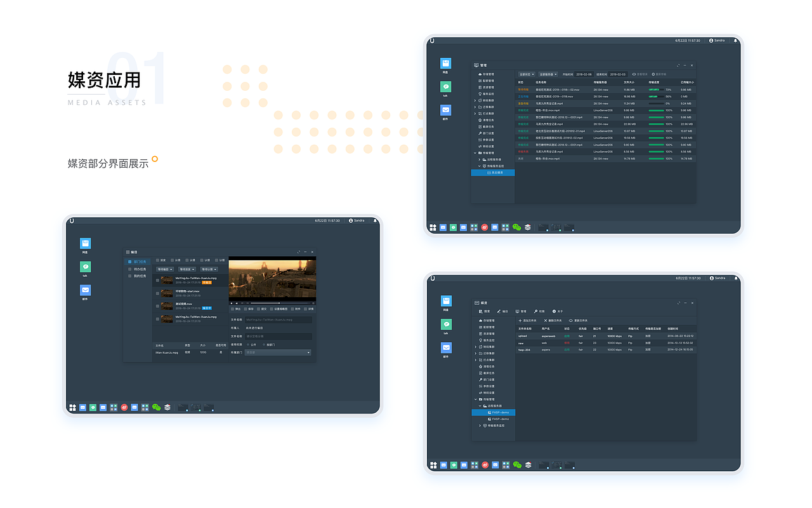The width and height of the screenshot is (812, 508).
Task: Open the 编目 tab in the 媒资 window
Action: point(502,311)
